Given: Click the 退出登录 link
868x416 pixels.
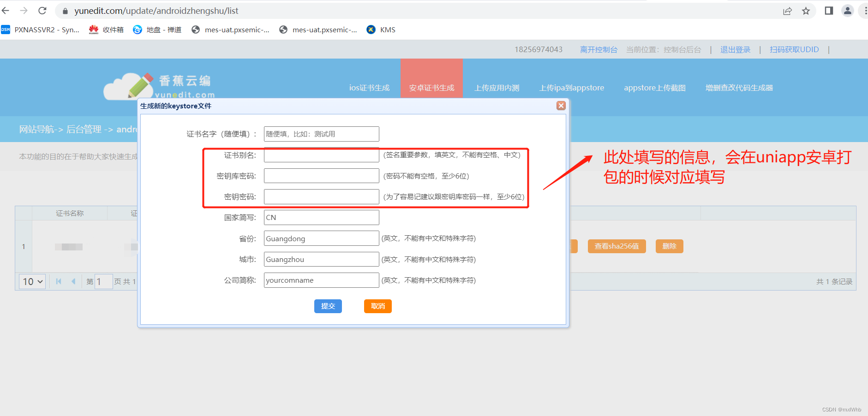Looking at the screenshot, I should [x=735, y=50].
